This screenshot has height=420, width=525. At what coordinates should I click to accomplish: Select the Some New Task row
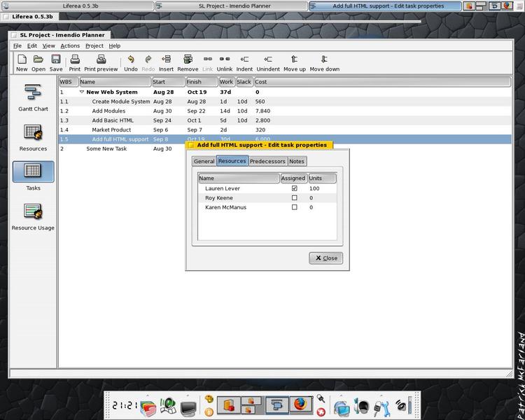pos(122,148)
